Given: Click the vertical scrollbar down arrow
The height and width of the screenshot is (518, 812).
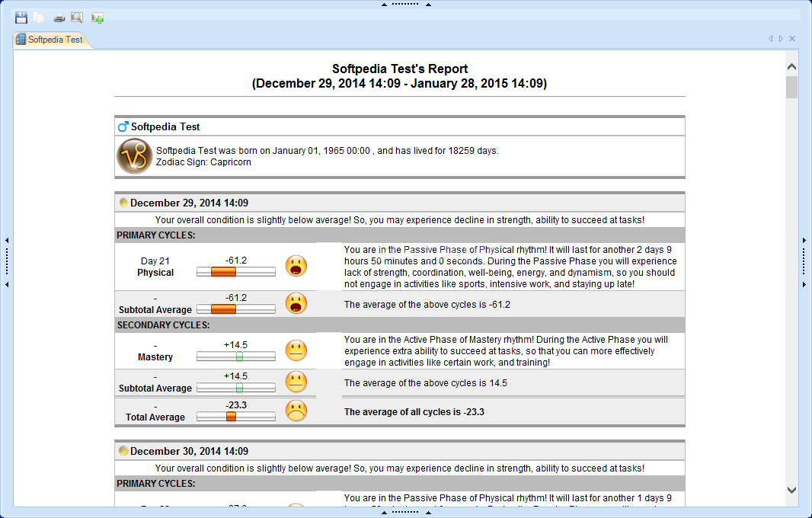Looking at the screenshot, I should (791, 490).
